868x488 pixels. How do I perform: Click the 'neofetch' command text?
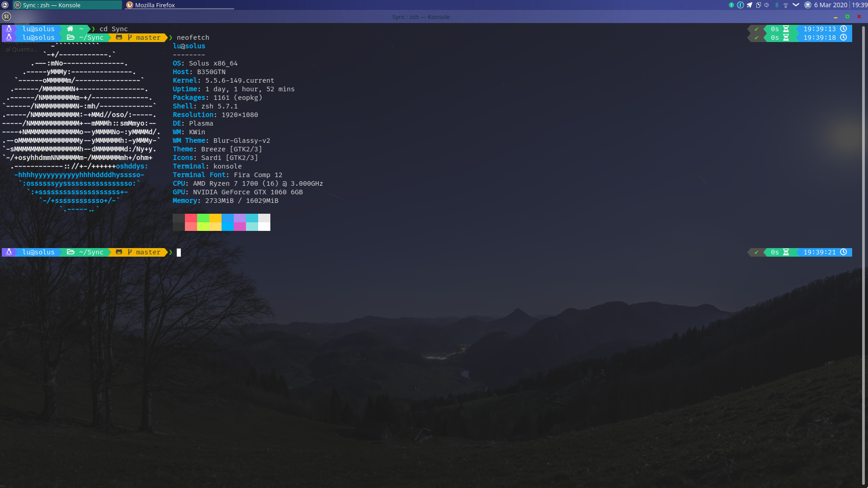click(193, 38)
